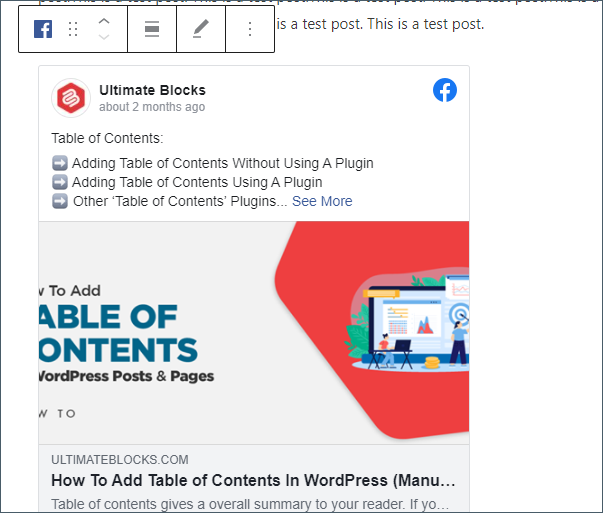The width and height of the screenshot is (603, 513).
Task: Click the ULTIMATEBLOCKS.COM domain text
Action: coord(120,460)
